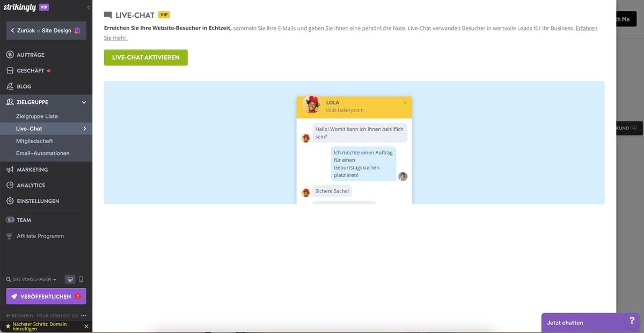Switch to mobile preview mode
The width and height of the screenshot is (644, 333).
click(x=81, y=279)
